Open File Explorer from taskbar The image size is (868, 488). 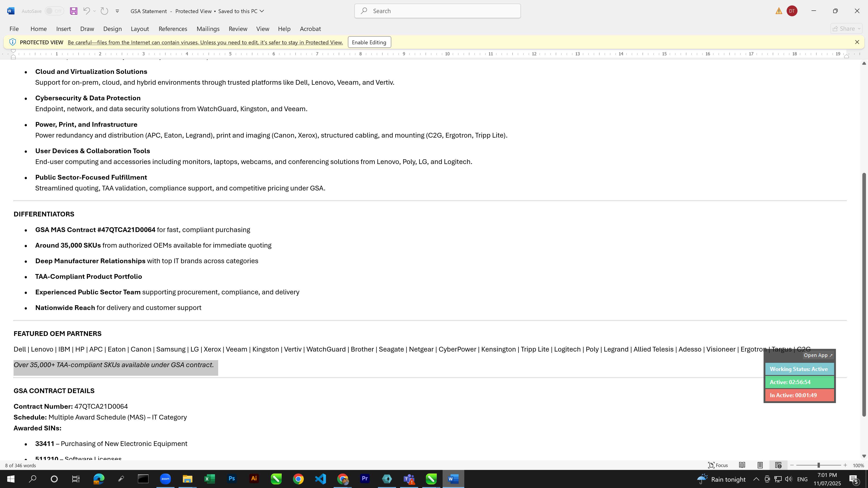click(187, 479)
